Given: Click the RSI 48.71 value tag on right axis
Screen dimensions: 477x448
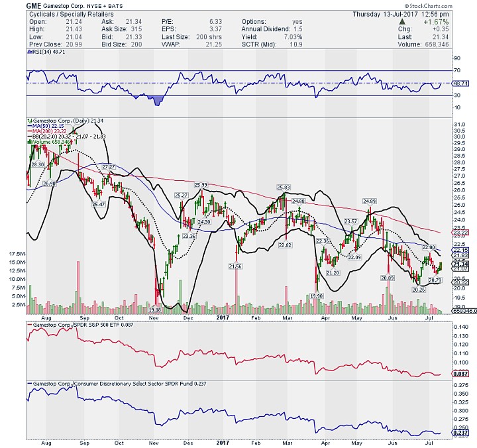Looking at the screenshot, I should (x=460, y=83).
